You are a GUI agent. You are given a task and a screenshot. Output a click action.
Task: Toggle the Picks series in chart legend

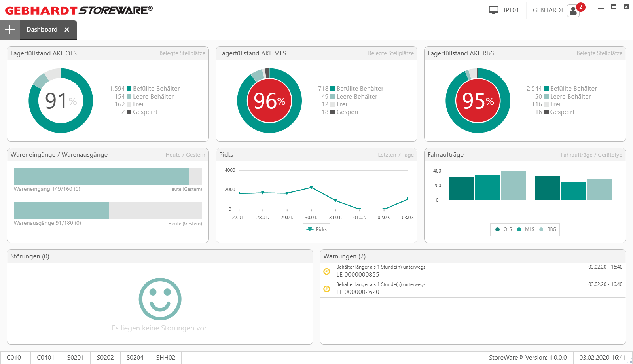316,229
